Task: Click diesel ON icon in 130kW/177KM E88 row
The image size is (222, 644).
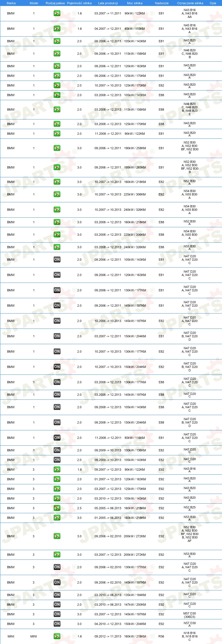Action: click(x=57, y=382)
